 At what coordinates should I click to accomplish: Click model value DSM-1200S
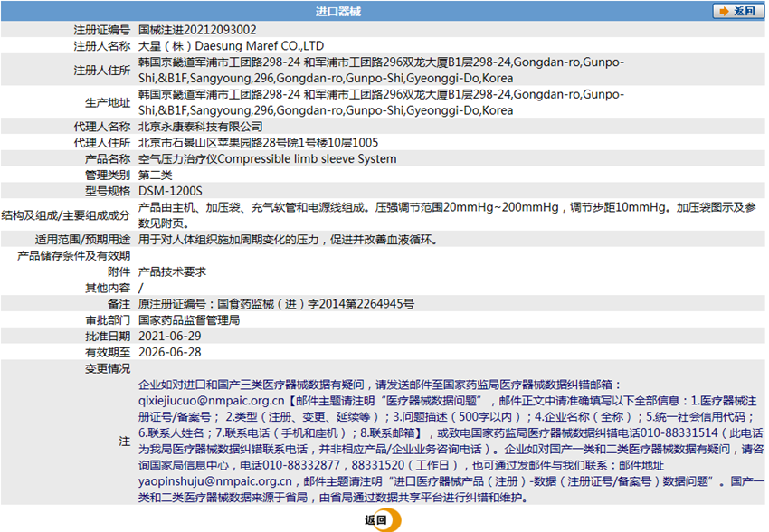pyautogui.click(x=170, y=191)
